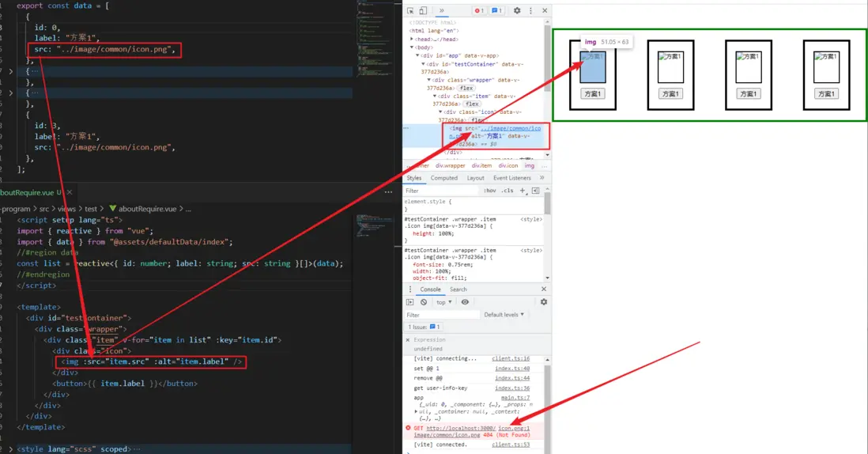Image resolution: width=868 pixels, height=454 pixels.
Task: Add a new style rule with plus
Action: [x=523, y=191]
